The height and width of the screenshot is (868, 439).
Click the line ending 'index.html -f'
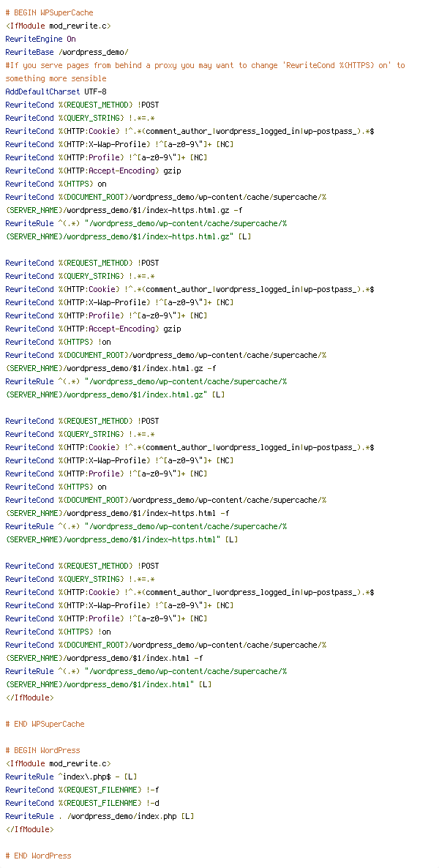(x=104, y=659)
